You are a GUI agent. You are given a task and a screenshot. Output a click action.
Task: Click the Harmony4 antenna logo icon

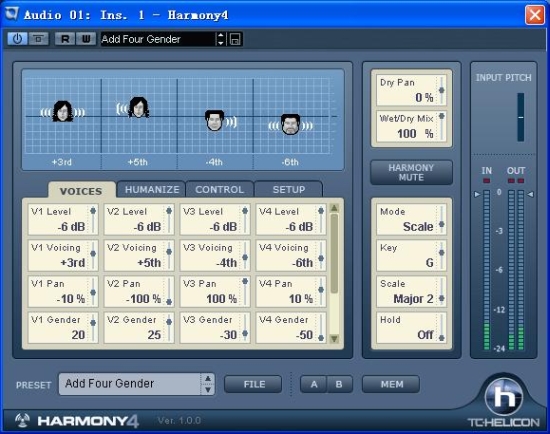tap(22, 420)
